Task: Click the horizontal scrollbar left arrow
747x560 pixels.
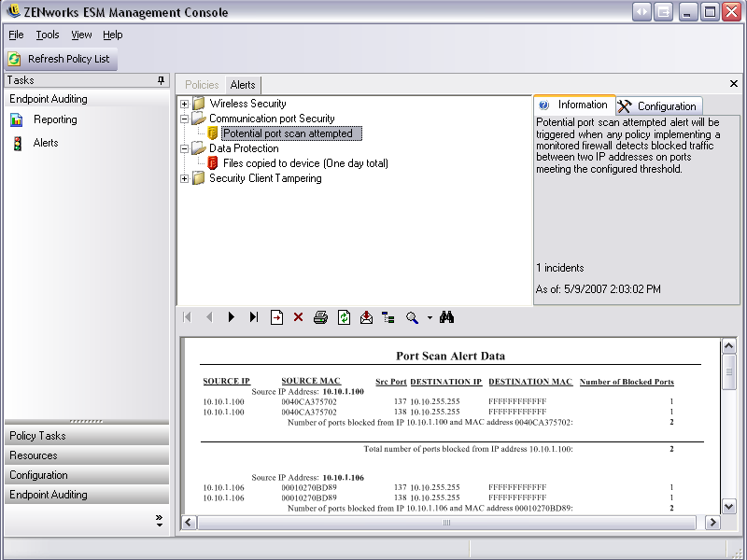Action: coord(189,523)
